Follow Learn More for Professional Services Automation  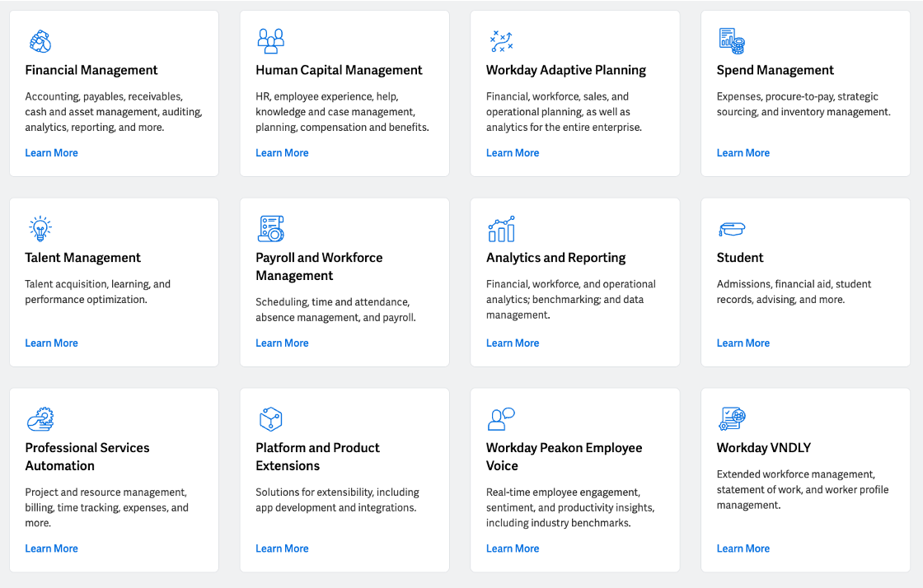[51, 548]
